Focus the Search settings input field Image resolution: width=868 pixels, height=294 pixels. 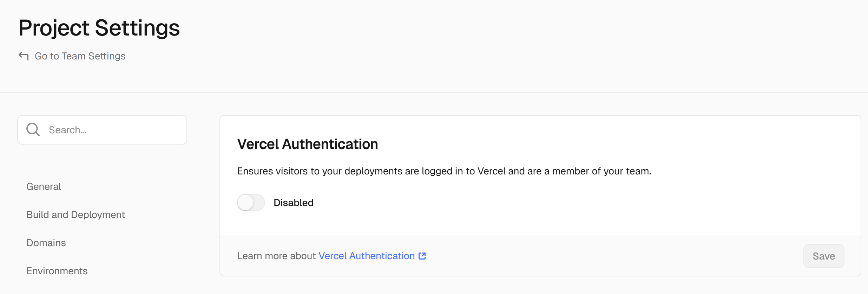pyautogui.click(x=102, y=130)
